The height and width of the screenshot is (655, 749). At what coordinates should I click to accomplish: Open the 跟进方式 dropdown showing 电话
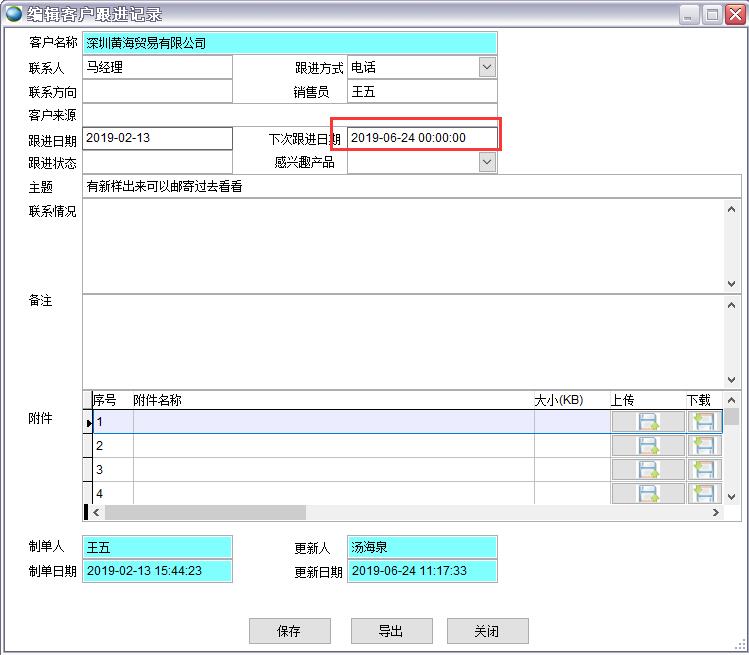487,67
